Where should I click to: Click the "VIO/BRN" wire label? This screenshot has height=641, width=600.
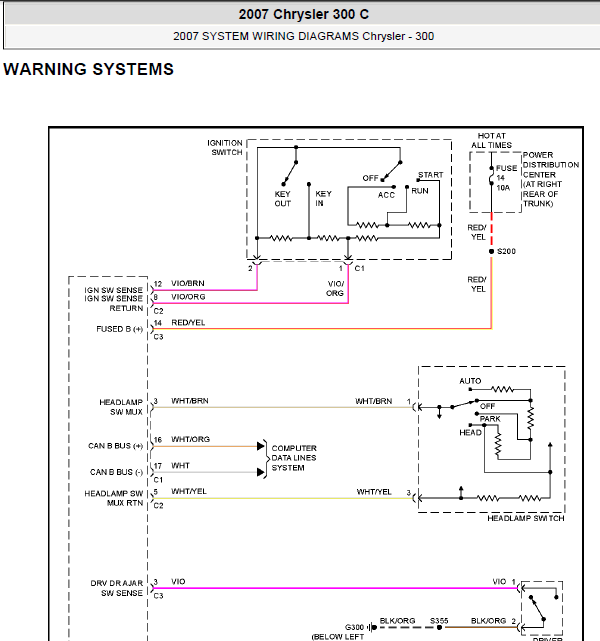(188, 283)
